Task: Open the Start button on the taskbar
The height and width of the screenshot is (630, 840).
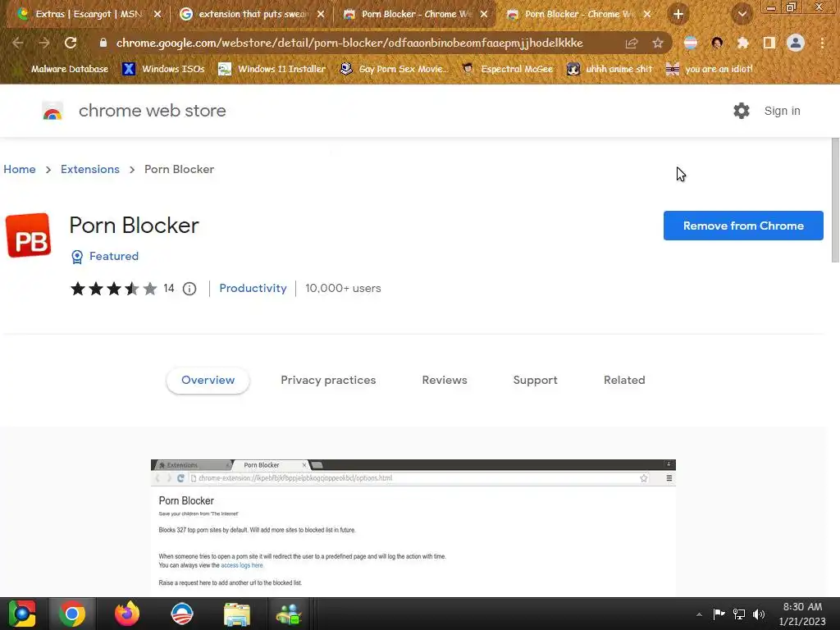Action: tap(22, 614)
